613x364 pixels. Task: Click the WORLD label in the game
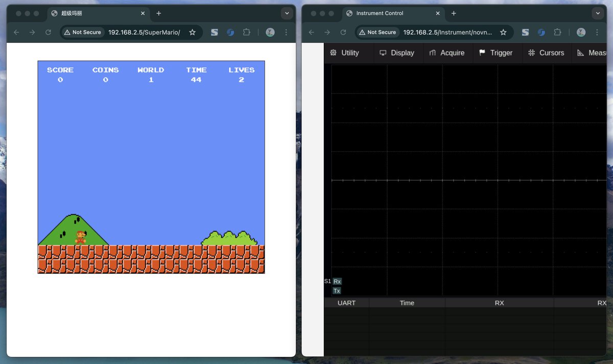(151, 70)
